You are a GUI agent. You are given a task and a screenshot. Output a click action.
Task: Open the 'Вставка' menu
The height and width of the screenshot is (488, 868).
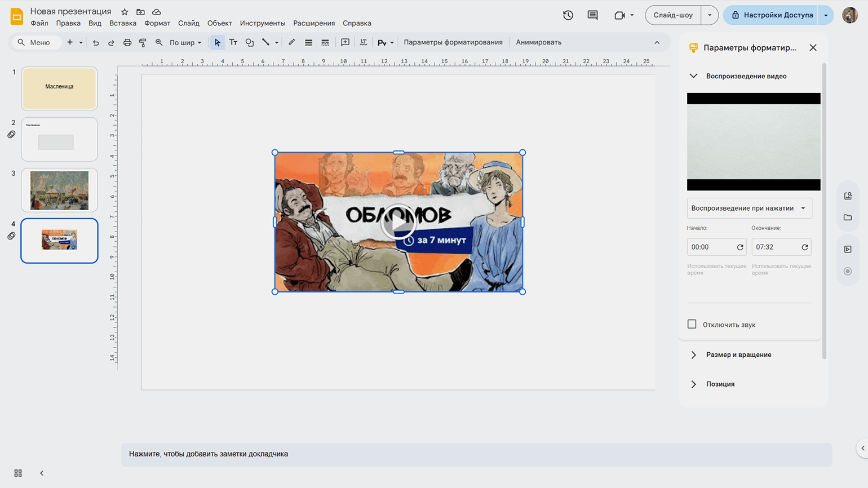click(123, 23)
